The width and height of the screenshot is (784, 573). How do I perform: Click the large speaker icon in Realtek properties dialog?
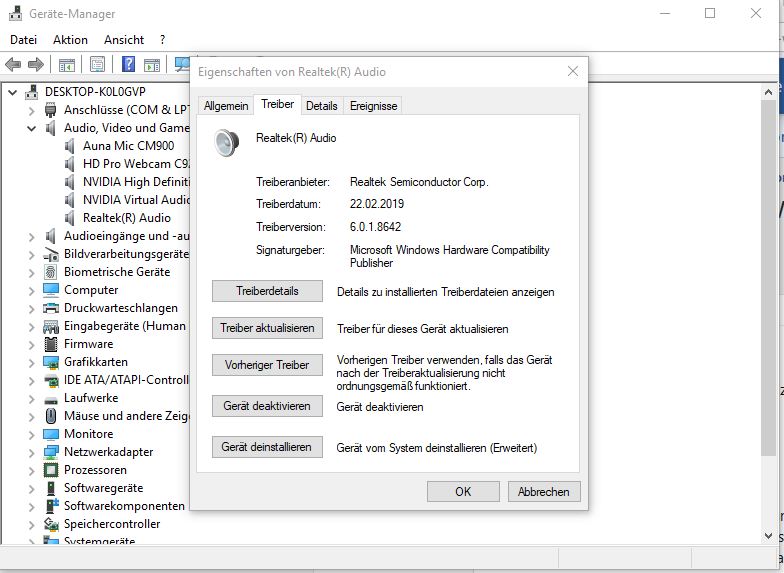[x=226, y=142]
